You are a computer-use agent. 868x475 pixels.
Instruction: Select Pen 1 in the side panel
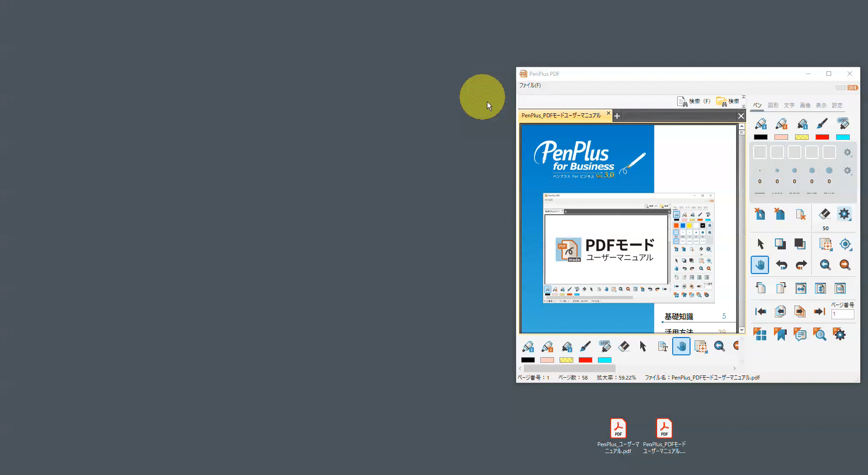[x=761, y=123]
